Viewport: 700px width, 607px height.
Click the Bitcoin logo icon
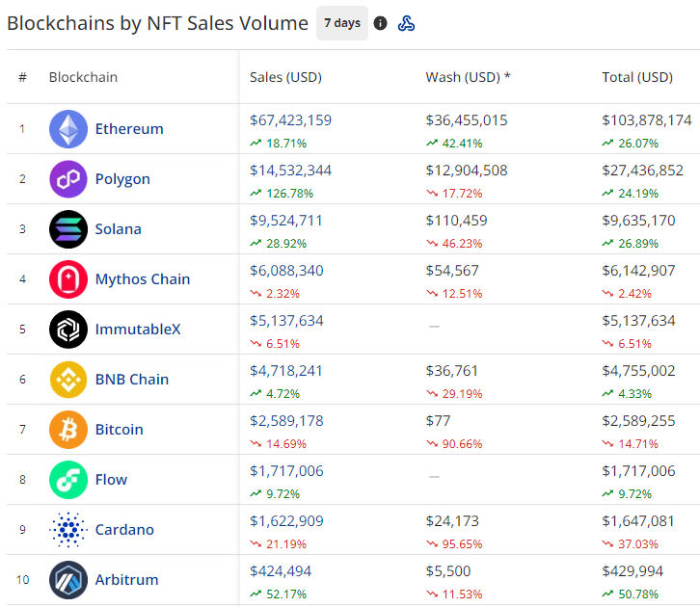pos(68,430)
